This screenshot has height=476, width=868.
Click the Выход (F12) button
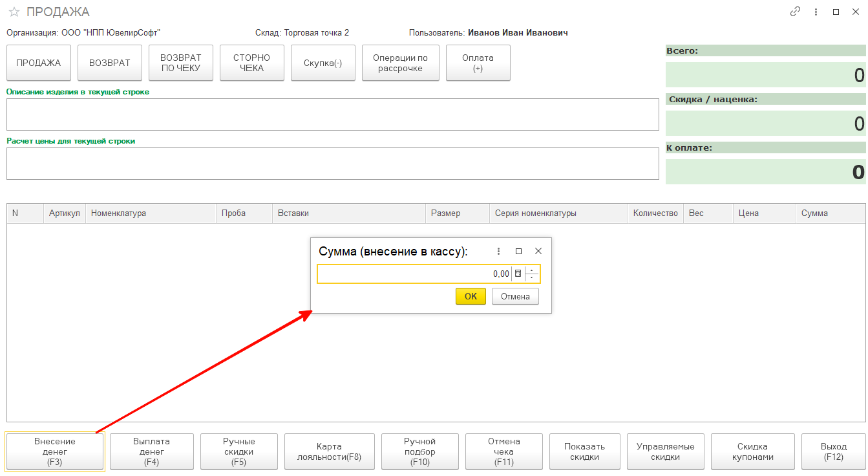click(833, 451)
